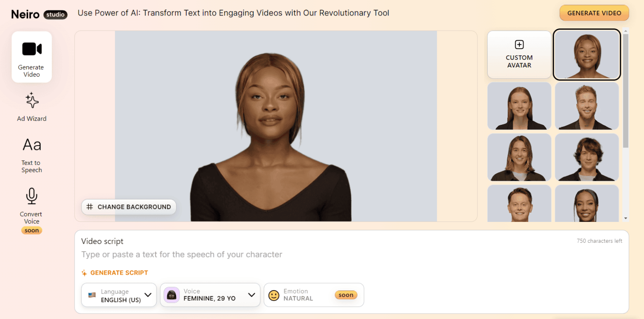Click the 'soon' badge in Emotion selector

[x=346, y=295]
